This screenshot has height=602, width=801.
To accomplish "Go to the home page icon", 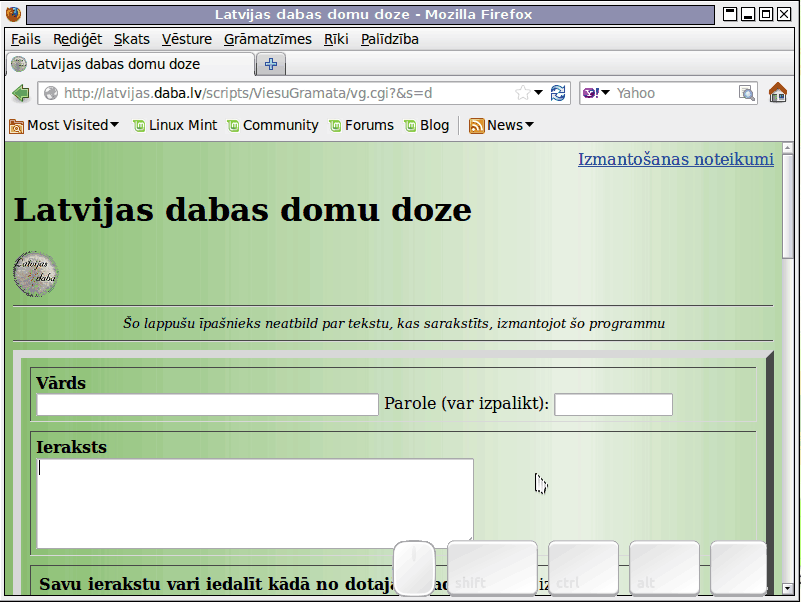I will point(778,93).
